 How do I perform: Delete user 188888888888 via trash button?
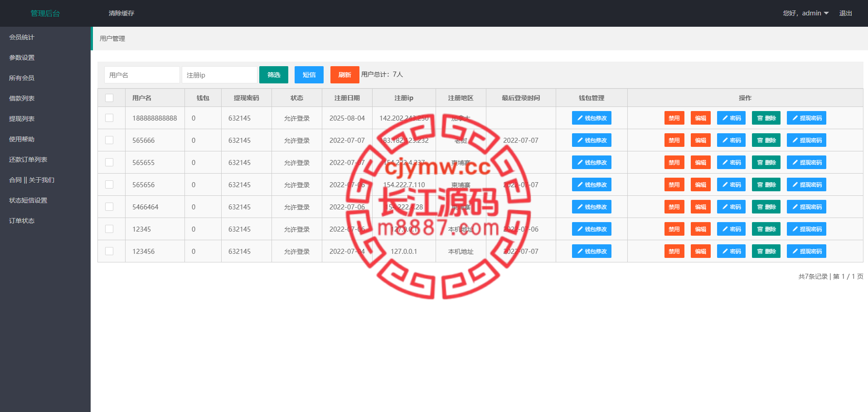(x=766, y=118)
